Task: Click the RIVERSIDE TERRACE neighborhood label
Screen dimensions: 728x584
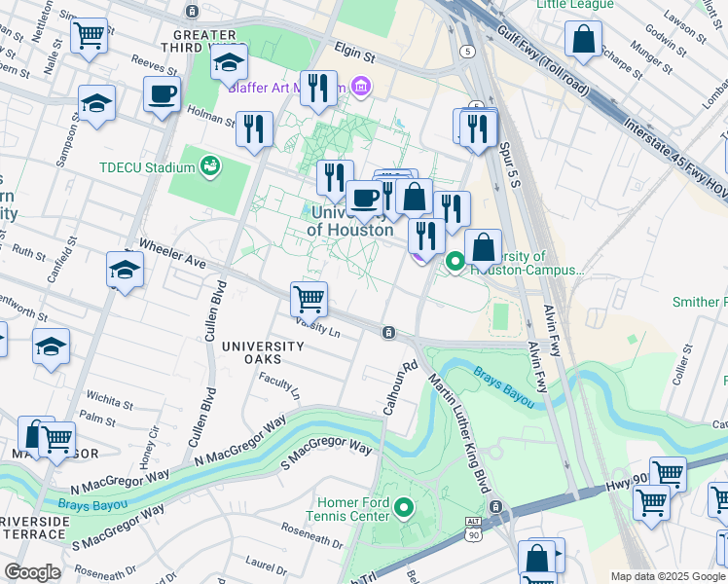Action: tap(35, 528)
